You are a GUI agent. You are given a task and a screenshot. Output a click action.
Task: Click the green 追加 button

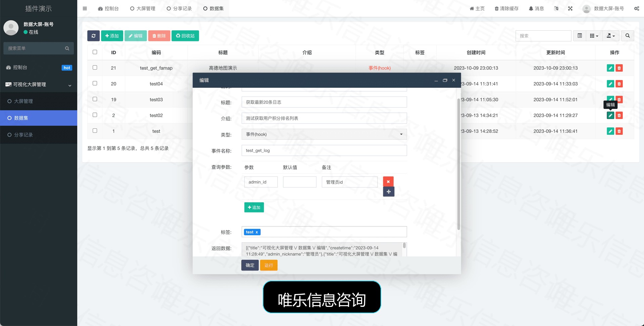click(254, 207)
